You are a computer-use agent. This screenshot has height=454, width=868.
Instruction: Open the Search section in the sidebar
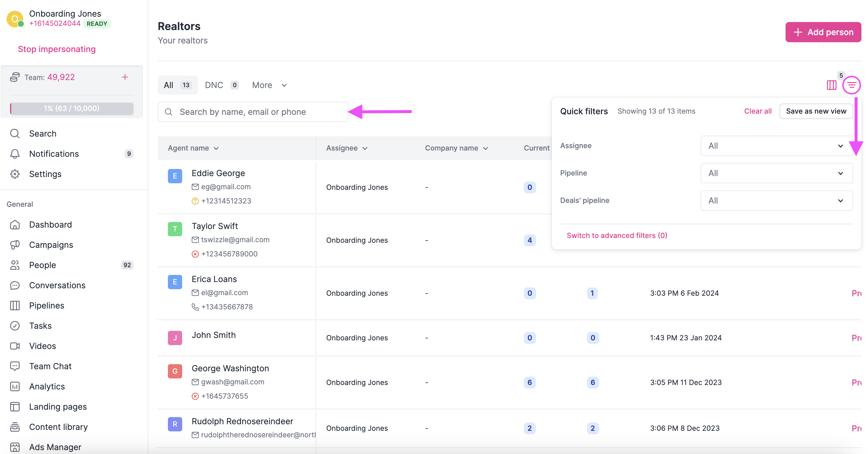pyautogui.click(x=43, y=133)
